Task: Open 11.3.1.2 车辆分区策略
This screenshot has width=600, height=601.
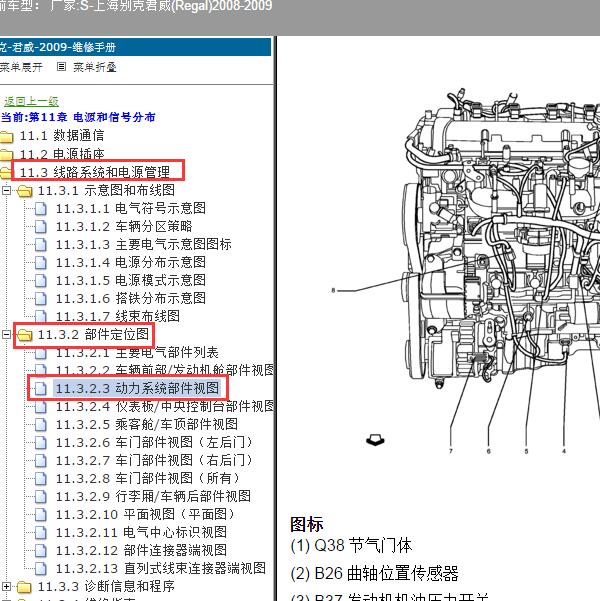Action: tap(124, 227)
